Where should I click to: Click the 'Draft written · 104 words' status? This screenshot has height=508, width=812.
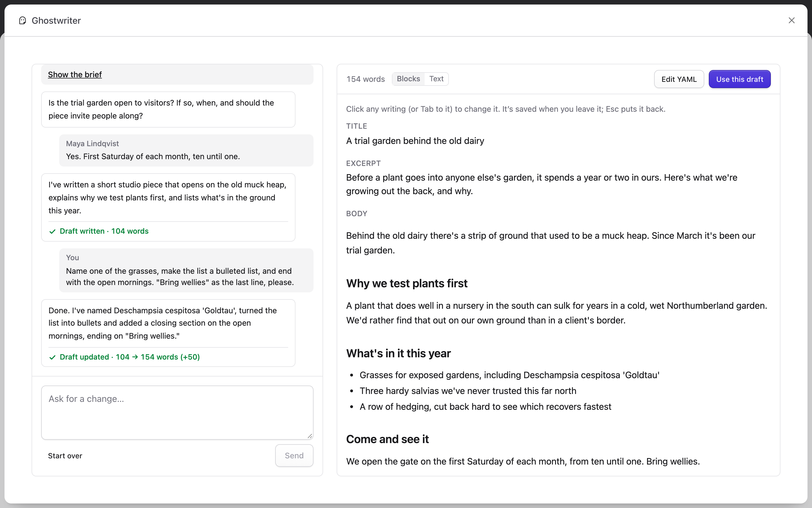[104, 231]
